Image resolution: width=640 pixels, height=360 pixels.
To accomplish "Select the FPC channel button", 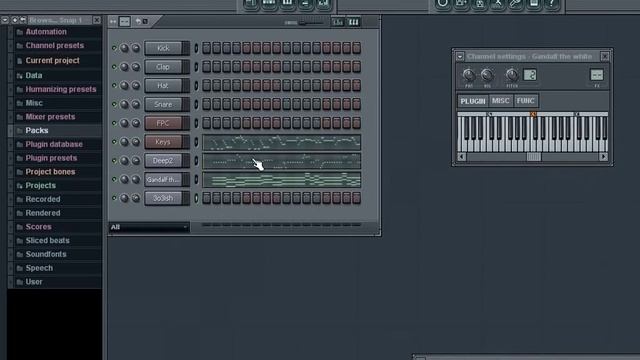I will [x=163, y=123].
